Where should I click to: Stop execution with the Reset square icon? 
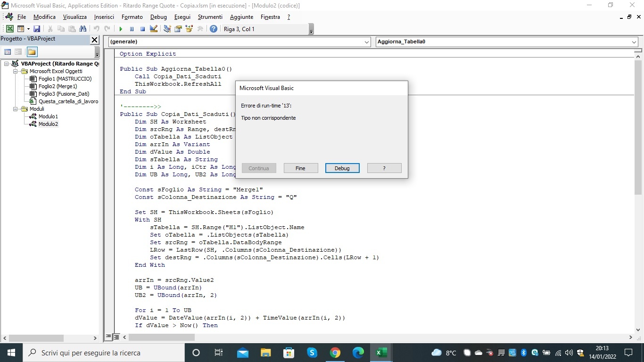coord(142,29)
